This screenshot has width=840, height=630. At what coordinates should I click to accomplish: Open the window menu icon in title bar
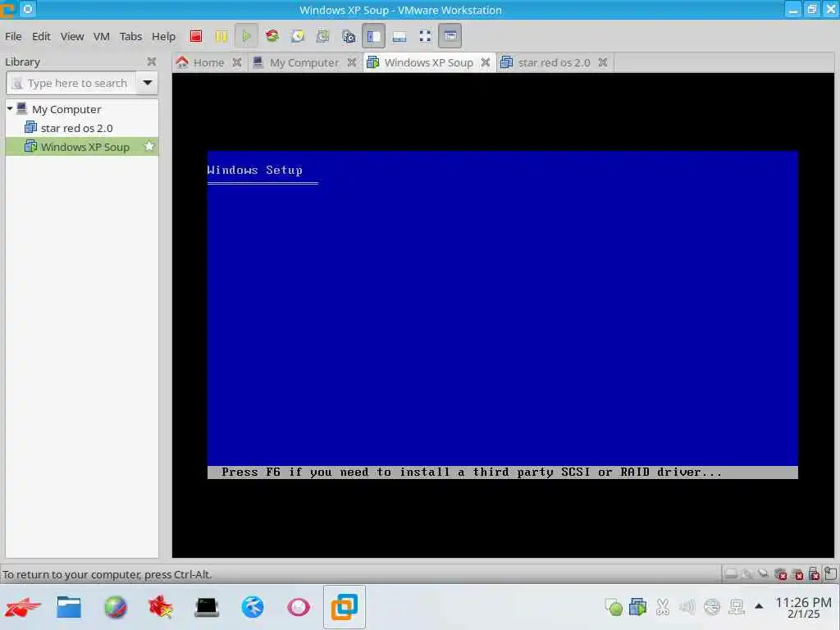coord(7,10)
